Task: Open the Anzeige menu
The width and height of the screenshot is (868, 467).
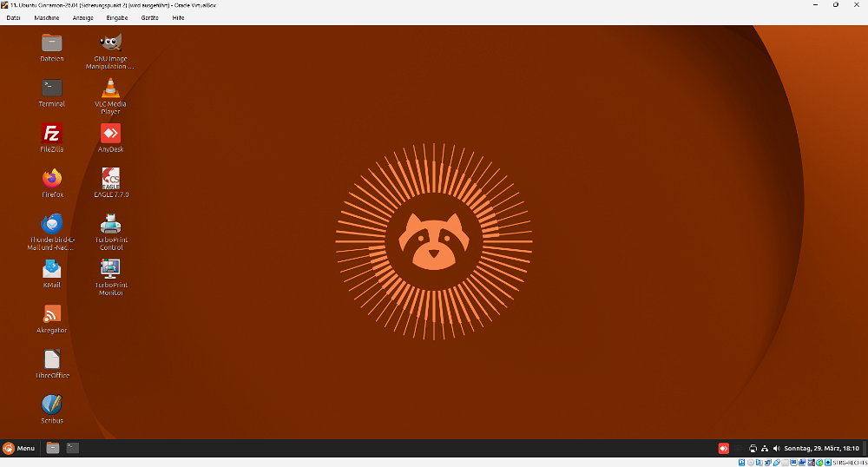Action: click(82, 17)
